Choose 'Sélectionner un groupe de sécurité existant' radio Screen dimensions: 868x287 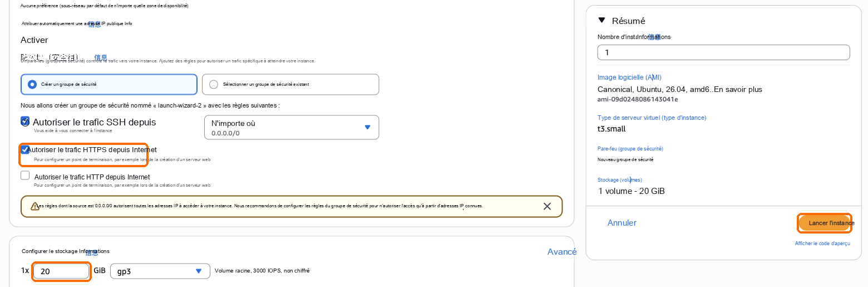[x=290, y=85]
